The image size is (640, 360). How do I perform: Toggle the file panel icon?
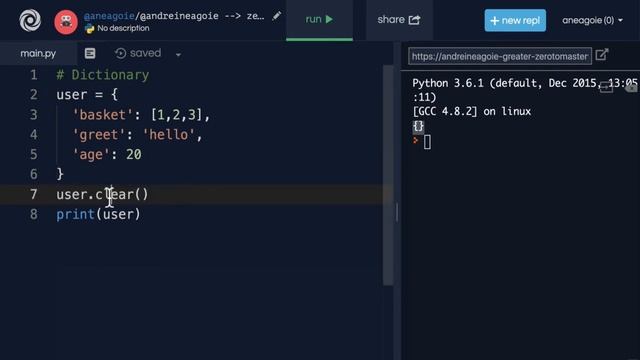pyautogui.click(x=90, y=53)
